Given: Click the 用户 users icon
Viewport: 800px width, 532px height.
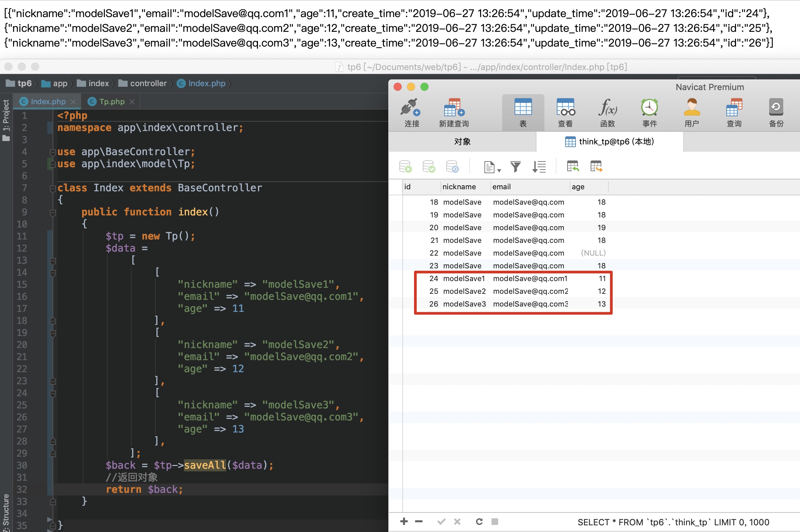Looking at the screenshot, I should 691,113.
